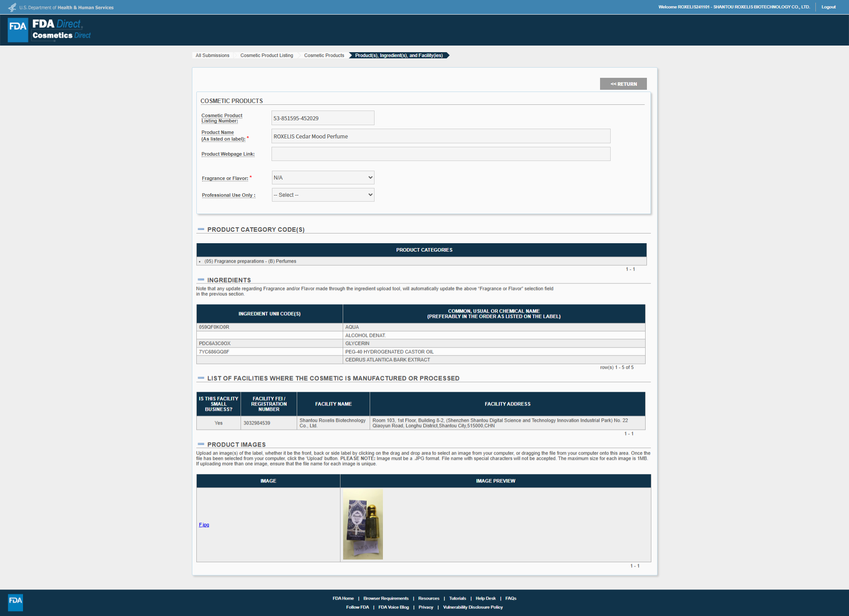Screen dimensions: 849x616
Task: Click the 'row(s) 1 - 5 of 5' count
Action: point(617,367)
